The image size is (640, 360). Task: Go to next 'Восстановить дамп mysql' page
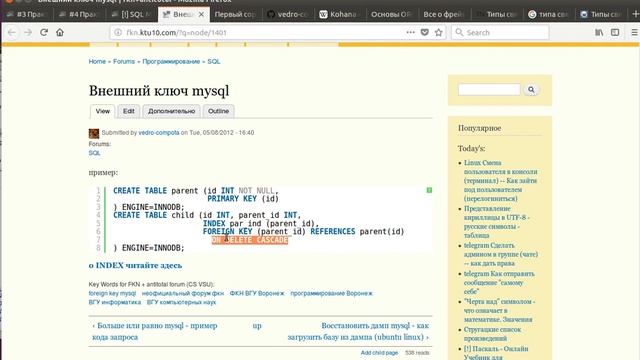[358, 331]
